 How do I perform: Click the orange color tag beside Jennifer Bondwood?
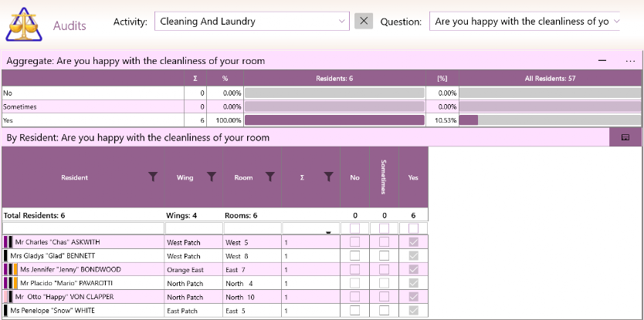(x=15, y=270)
